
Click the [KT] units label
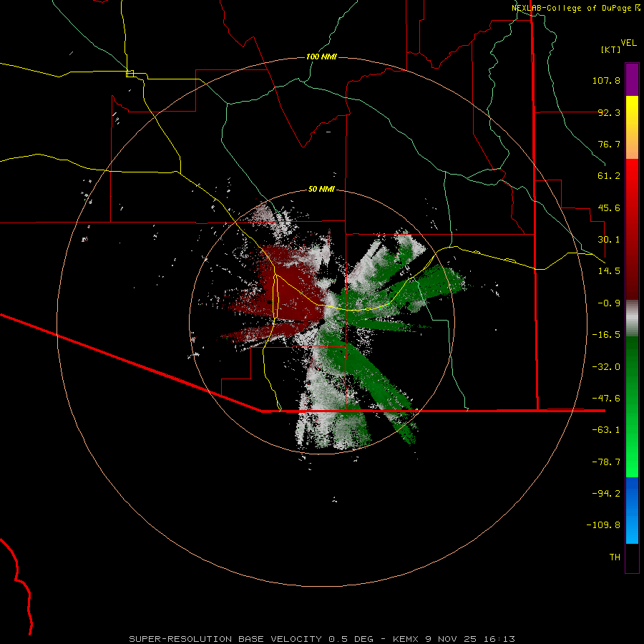point(610,49)
